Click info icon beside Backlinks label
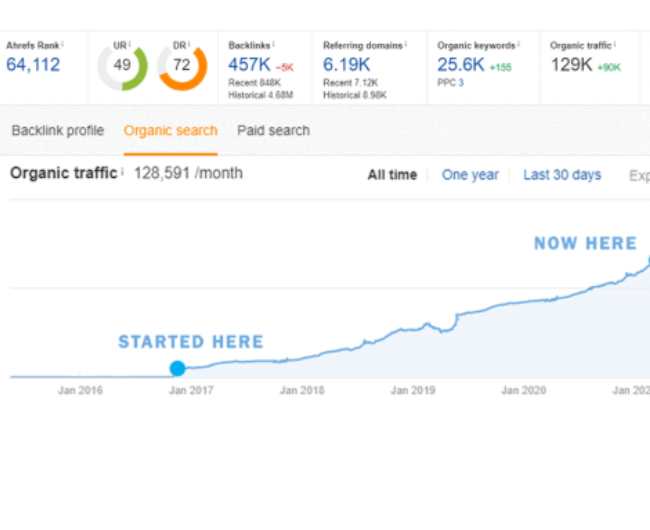The height and width of the screenshot is (530, 650). [x=273, y=45]
